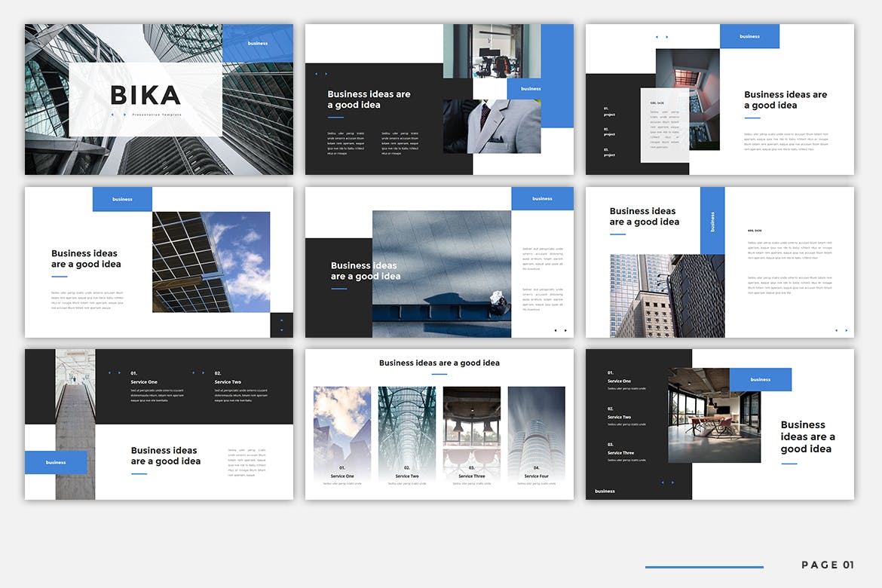The width and height of the screenshot is (882, 588).
Task: Click down arrow in dark square on solar-panel slide
Action: 281,330
